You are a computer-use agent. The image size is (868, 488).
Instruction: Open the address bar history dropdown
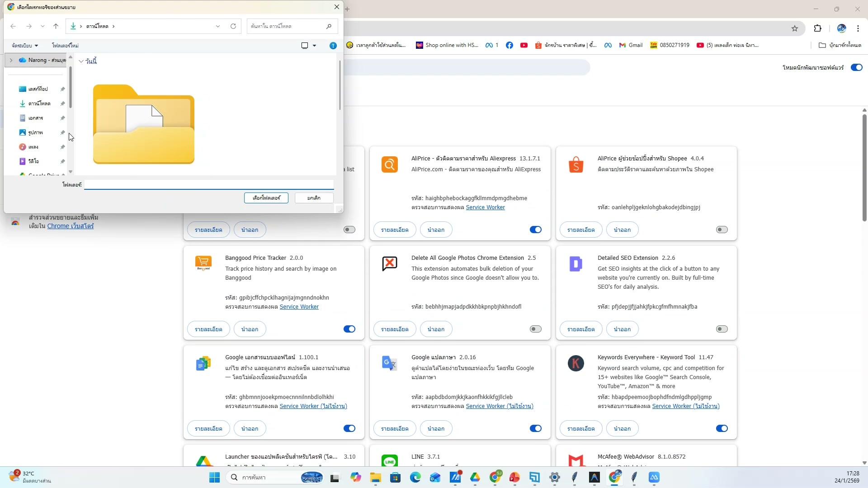[218, 26]
